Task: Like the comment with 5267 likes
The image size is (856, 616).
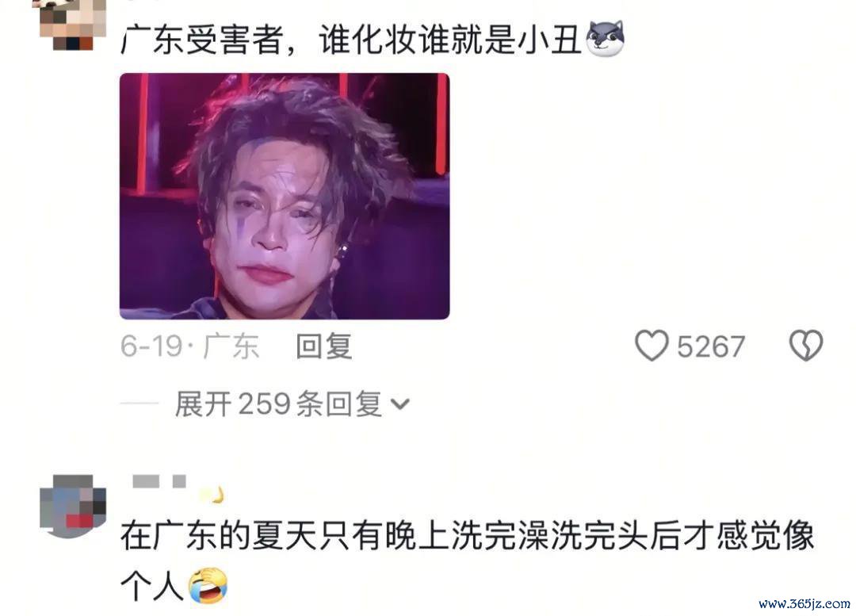Action: [652, 345]
